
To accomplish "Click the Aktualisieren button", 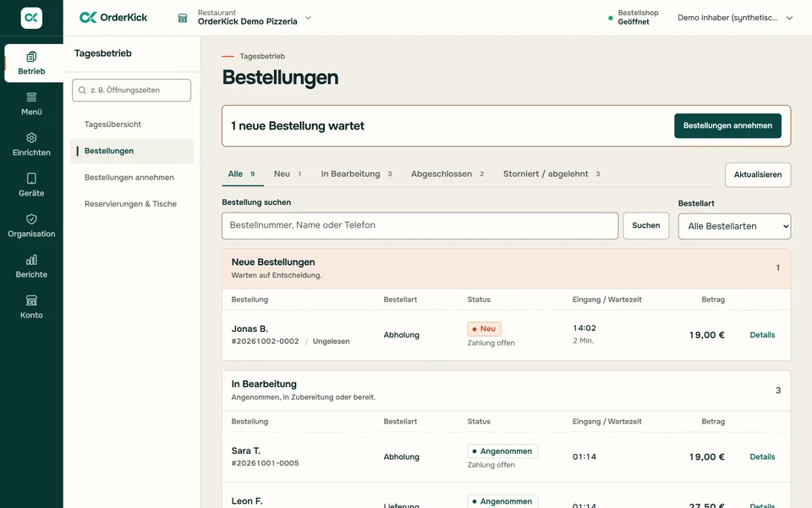I will 758,174.
